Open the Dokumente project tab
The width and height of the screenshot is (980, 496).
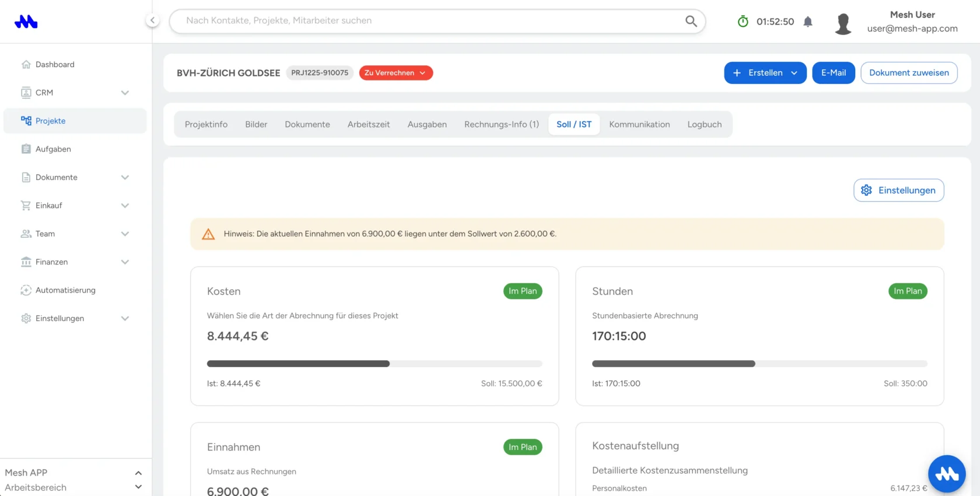307,125
